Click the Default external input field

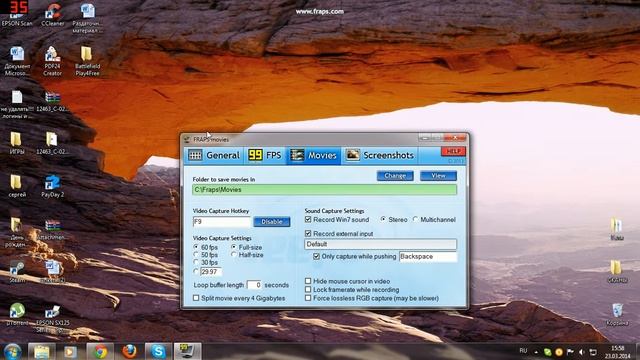(380, 244)
